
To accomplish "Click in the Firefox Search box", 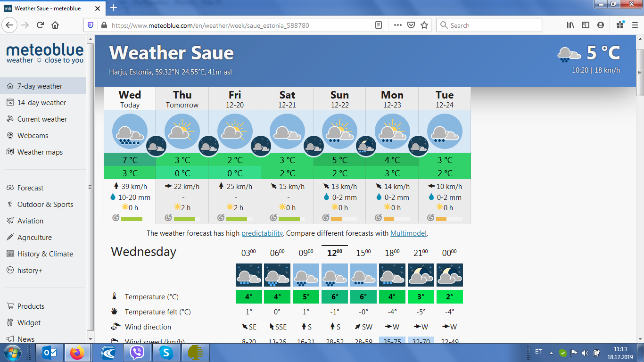I will (493, 25).
